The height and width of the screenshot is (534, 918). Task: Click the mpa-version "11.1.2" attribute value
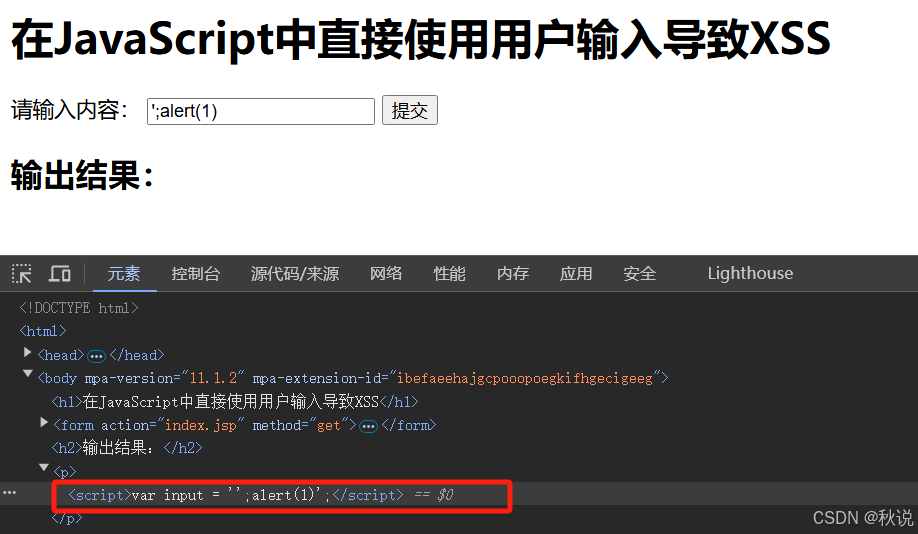pos(213,378)
